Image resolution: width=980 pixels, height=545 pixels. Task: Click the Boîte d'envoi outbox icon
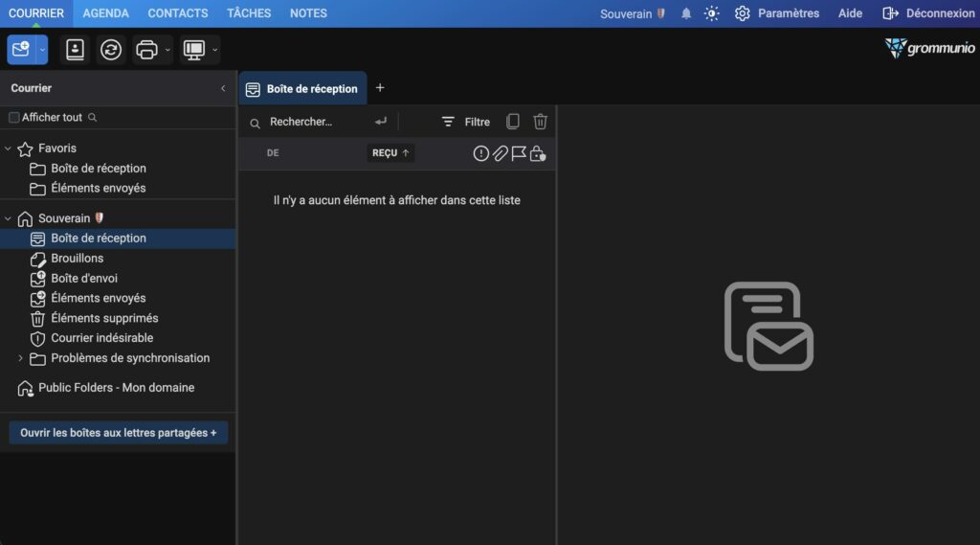click(x=37, y=279)
